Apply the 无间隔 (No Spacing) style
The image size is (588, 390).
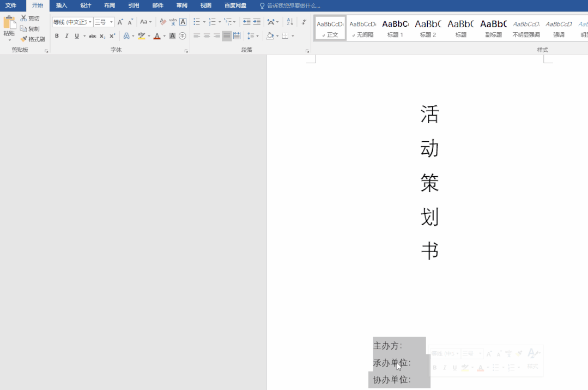tap(362, 28)
